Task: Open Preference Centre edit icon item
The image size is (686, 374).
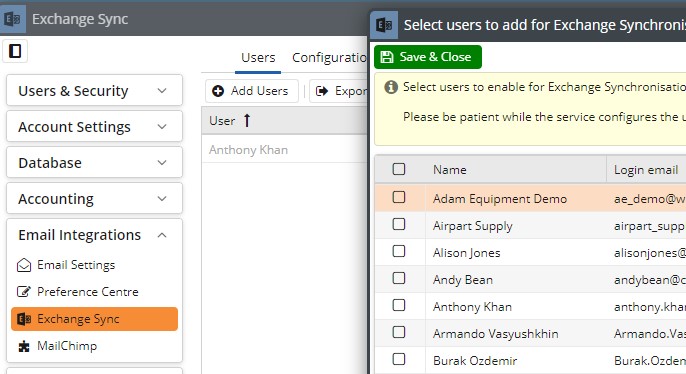Action: click(x=24, y=292)
